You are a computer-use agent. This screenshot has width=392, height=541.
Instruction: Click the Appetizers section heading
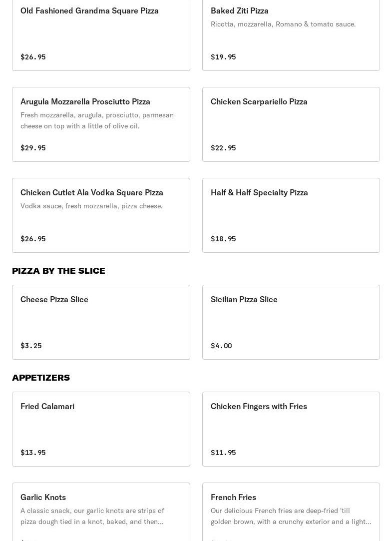tap(41, 378)
